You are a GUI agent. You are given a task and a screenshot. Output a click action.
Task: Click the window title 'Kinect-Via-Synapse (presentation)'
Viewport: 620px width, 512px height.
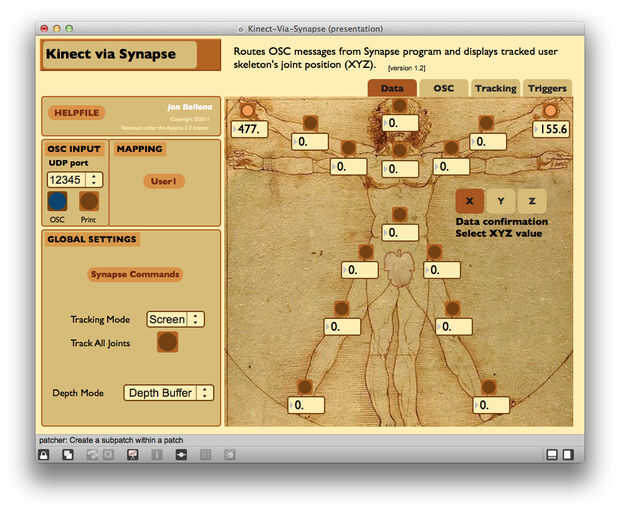(315, 29)
